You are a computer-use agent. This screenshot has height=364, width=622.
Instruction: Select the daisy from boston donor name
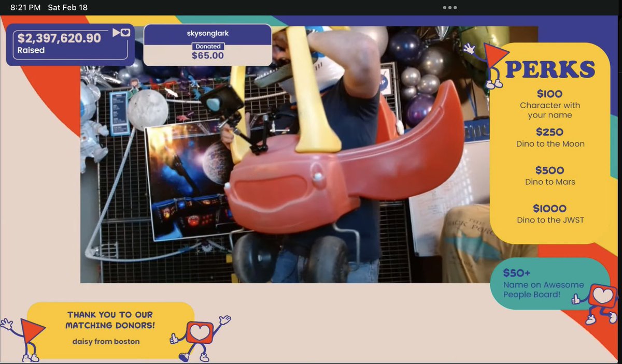tap(106, 341)
